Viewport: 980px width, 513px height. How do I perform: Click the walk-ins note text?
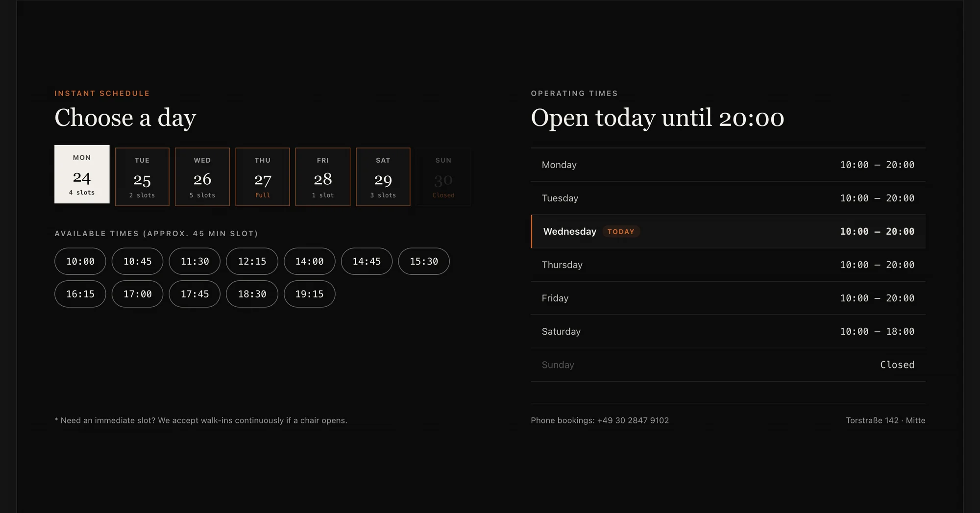tap(201, 420)
